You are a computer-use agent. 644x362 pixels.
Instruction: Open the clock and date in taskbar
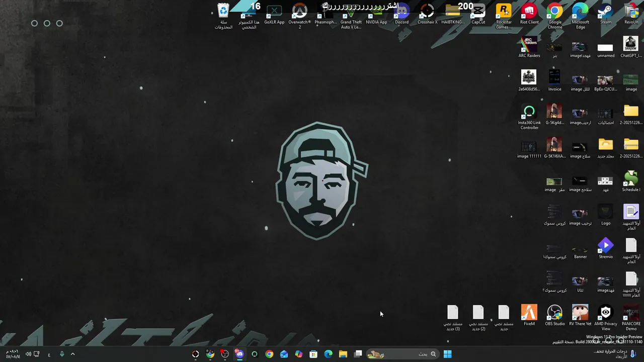[13, 354]
